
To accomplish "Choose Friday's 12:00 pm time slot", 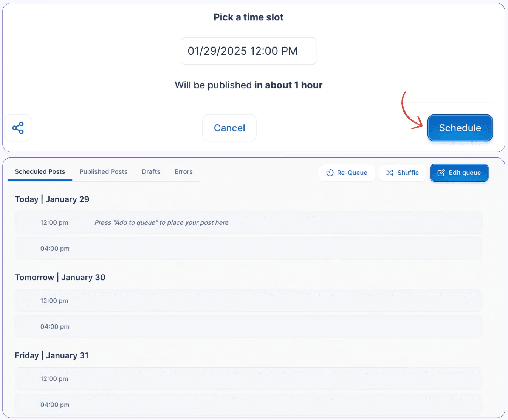I will (x=248, y=378).
